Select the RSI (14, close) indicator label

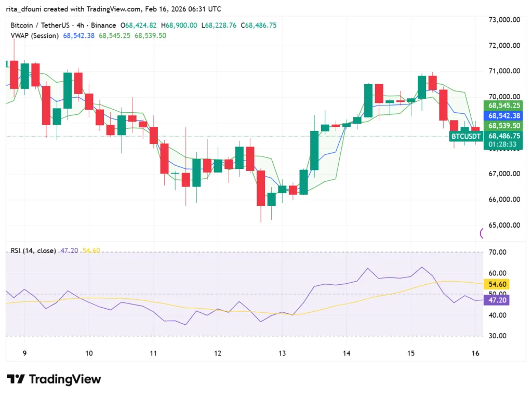click(32, 250)
